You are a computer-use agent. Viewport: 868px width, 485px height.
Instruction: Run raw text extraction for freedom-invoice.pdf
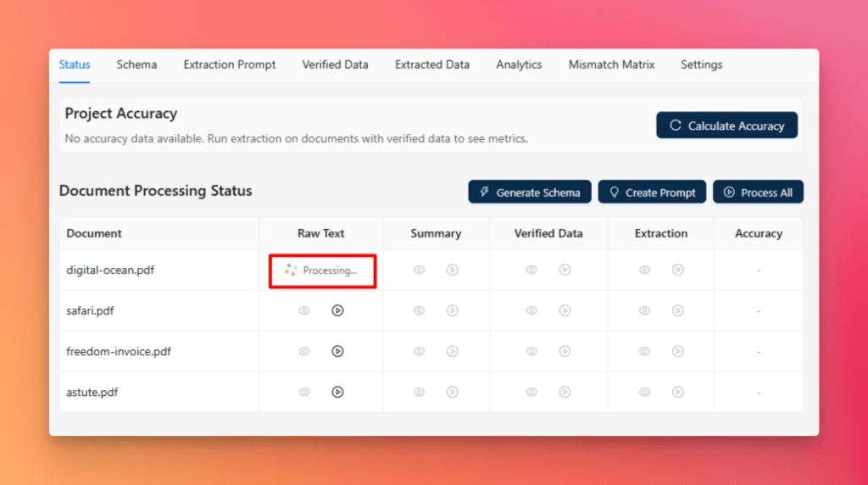pos(337,352)
